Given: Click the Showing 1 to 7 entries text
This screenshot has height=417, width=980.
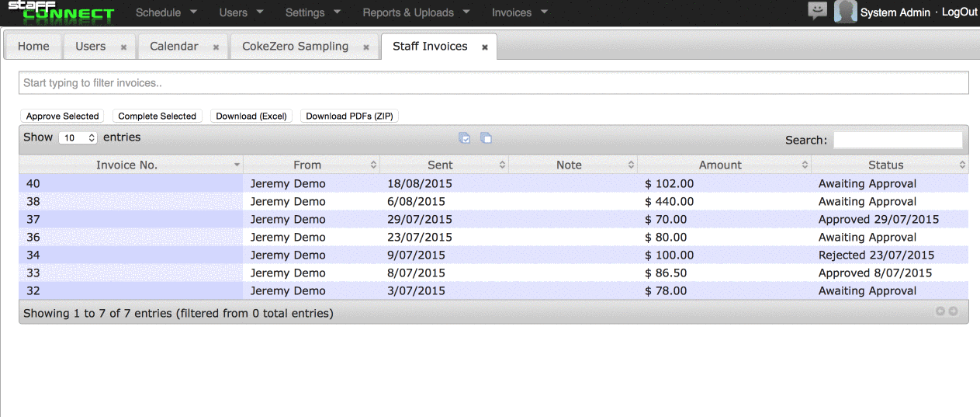Looking at the screenshot, I should click(x=178, y=314).
